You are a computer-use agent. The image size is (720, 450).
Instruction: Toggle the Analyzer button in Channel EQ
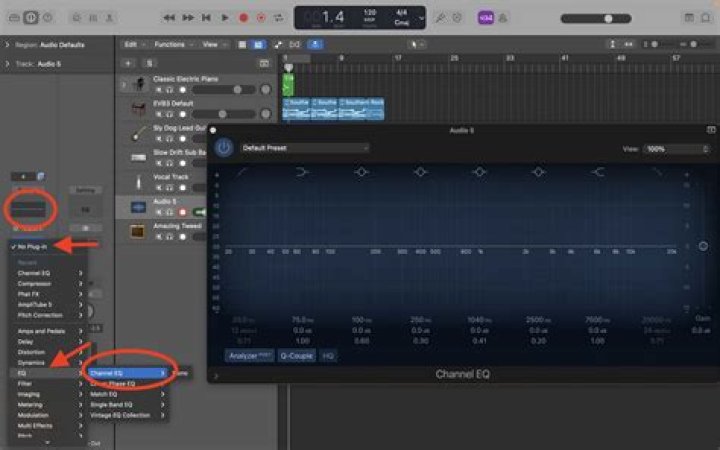coord(250,355)
